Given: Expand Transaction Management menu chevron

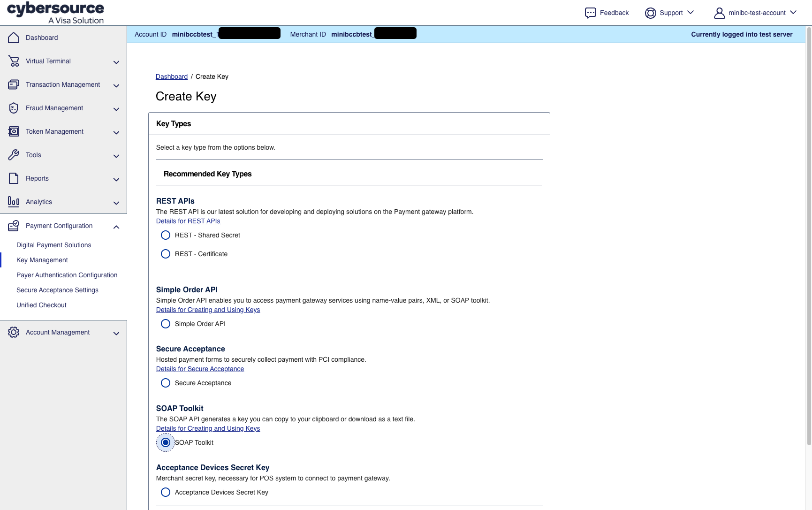Looking at the screenshot, I should [116, 85].
